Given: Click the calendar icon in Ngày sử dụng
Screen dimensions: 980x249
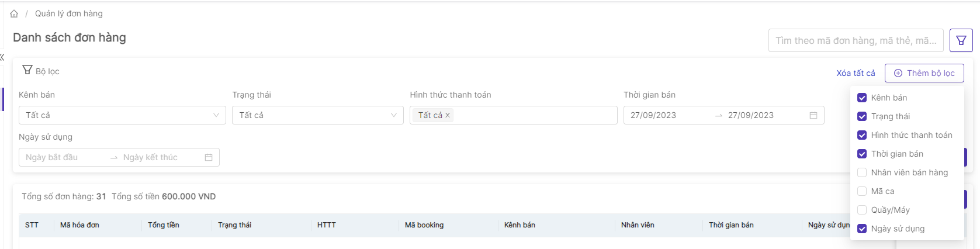Looking at the screenshot, I should (209, 157).
